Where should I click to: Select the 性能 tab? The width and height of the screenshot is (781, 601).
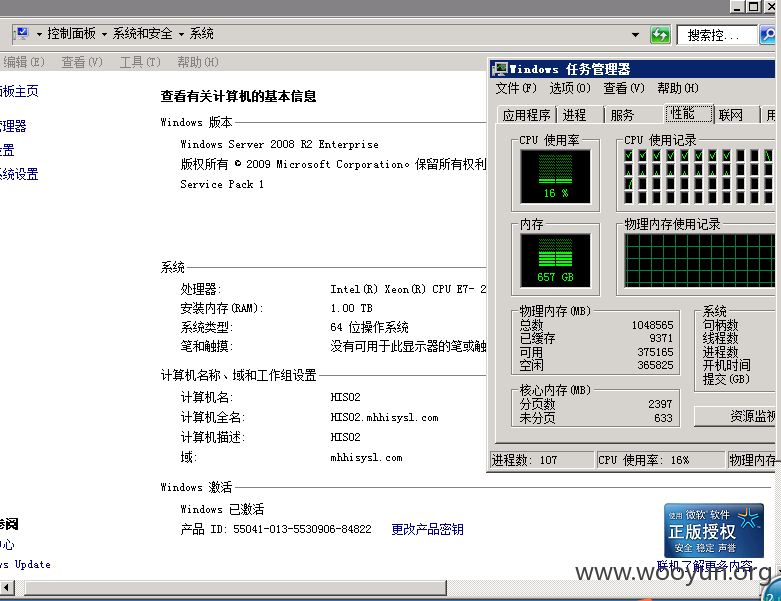[x=689, y=114]
